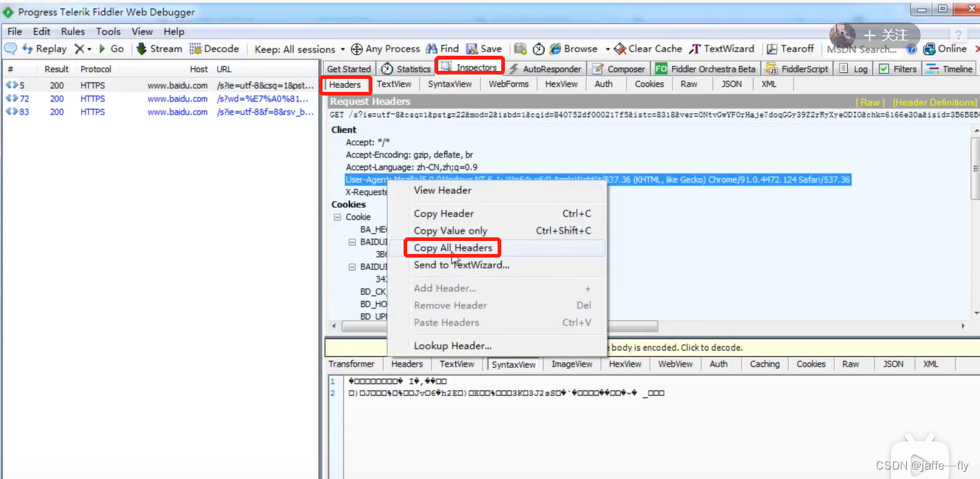The width and height of the screenshot is (980, 479).
Task: Open the Keep: All sessions dropdown
Action: pyautogui.click(x=299, y=49)
